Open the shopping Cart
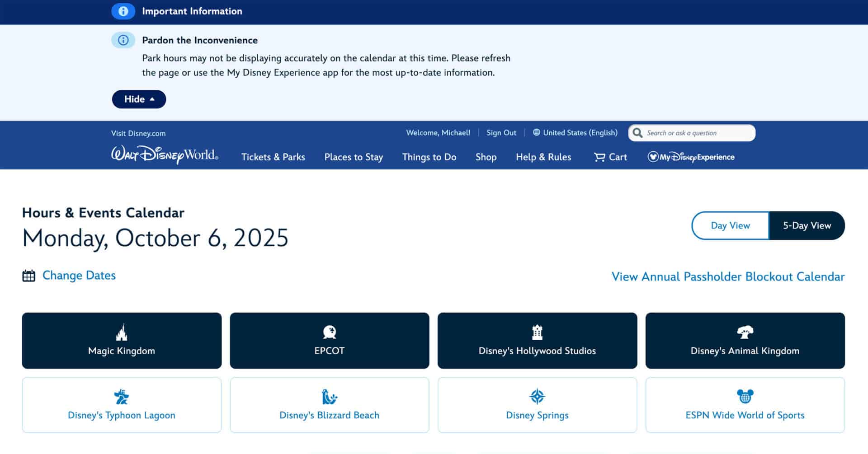This screenshot has width=868, height=454. (x=610, y=157)
